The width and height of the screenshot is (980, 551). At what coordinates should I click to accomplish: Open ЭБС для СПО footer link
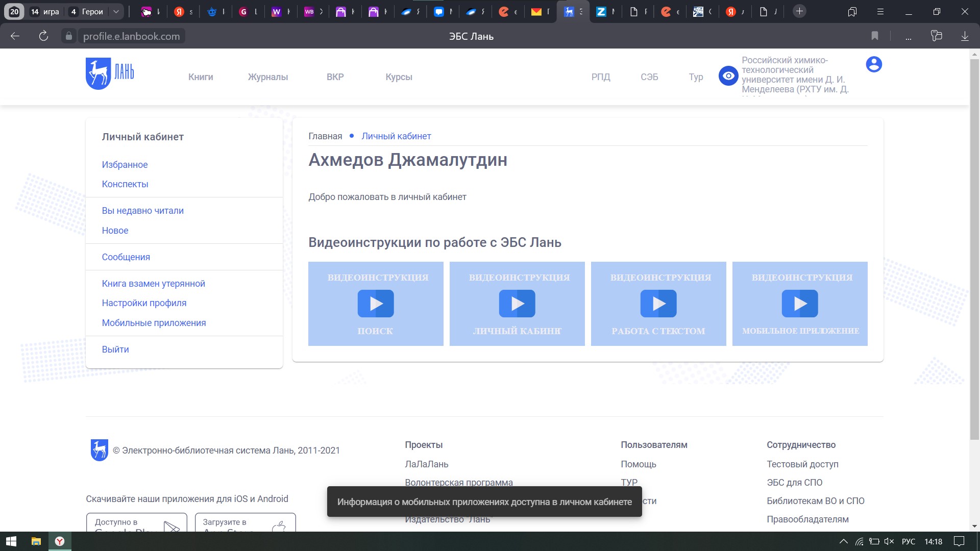794,483
